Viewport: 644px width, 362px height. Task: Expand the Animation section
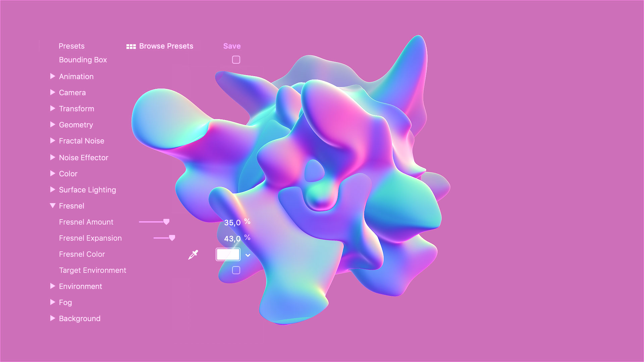tap(53, 76)
